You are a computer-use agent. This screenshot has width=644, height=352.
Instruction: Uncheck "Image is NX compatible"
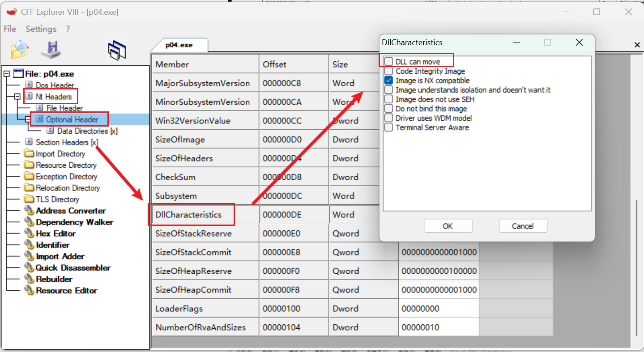388,81
